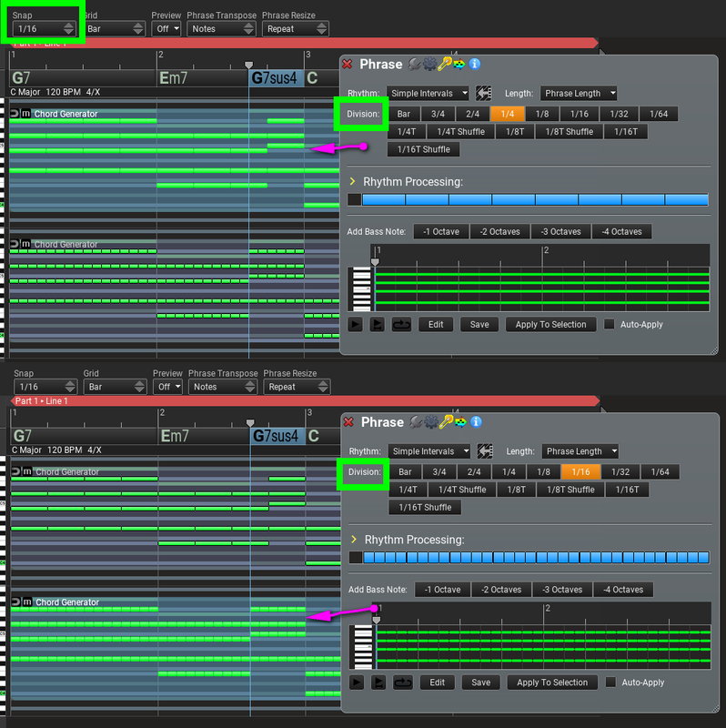Image resolution: width=726 pixels, height=728 pixels.
Task: Open the wrench tools icon in upper Phrase panel
Action: coord(414,64)
